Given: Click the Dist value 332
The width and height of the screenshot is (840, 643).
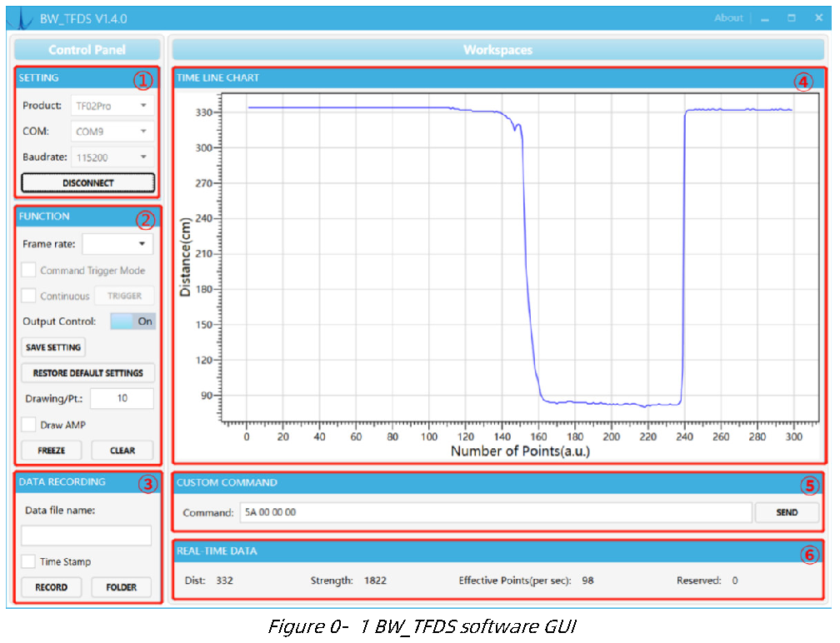Looking at the screenshot, I should (224, 581).
